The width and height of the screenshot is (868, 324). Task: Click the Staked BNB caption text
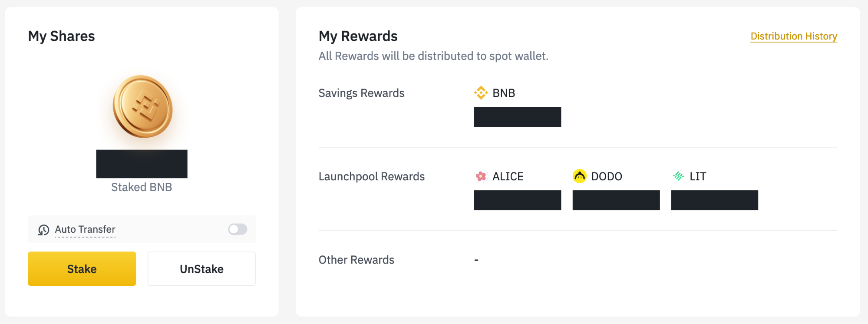[142, 187]
